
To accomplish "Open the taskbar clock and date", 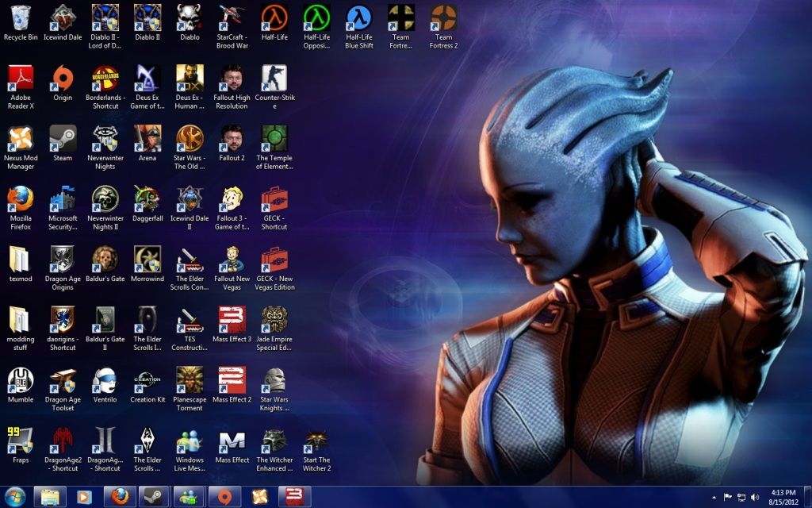I will point(783,497).
